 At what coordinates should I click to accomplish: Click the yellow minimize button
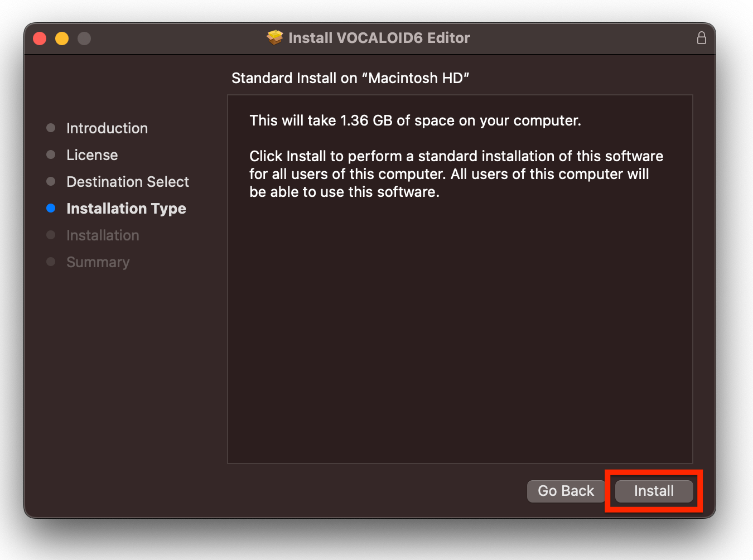click(x=62, y=38)
